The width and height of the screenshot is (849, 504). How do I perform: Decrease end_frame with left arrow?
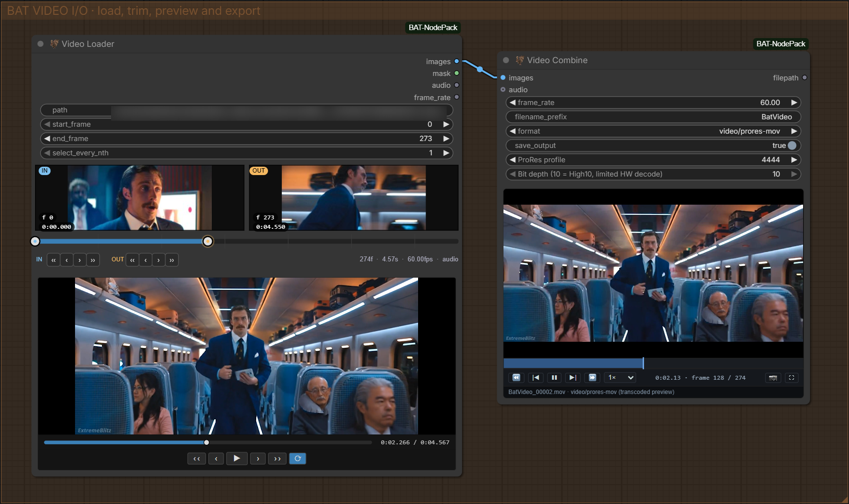click(x=47, y=139)
